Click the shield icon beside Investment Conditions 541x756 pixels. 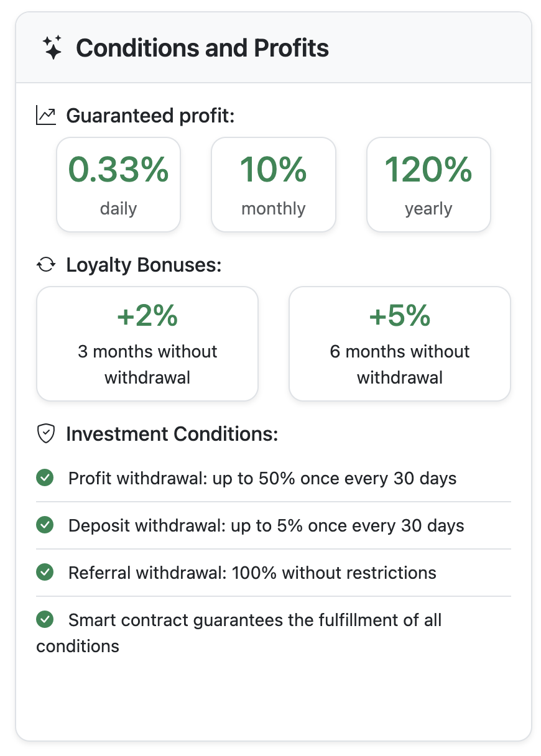tap(46, 433)
